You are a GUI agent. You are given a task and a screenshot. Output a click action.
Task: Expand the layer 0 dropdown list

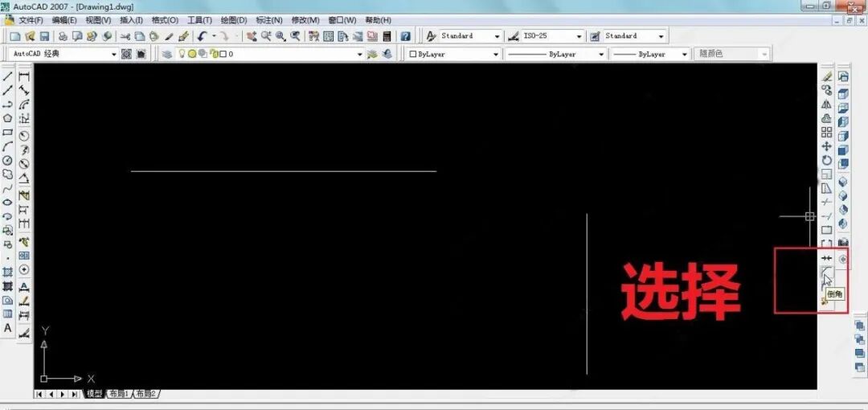[x=360, y=55]
